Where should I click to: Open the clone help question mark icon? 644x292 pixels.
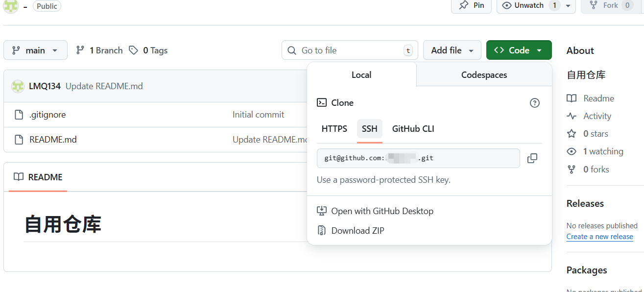pyautogui.click(x=535, y=103)
